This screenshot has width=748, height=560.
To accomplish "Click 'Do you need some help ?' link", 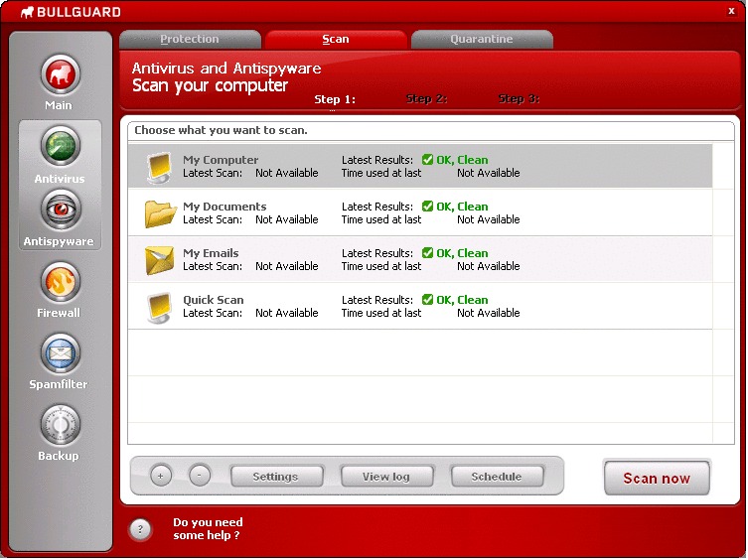I will 208,528.
